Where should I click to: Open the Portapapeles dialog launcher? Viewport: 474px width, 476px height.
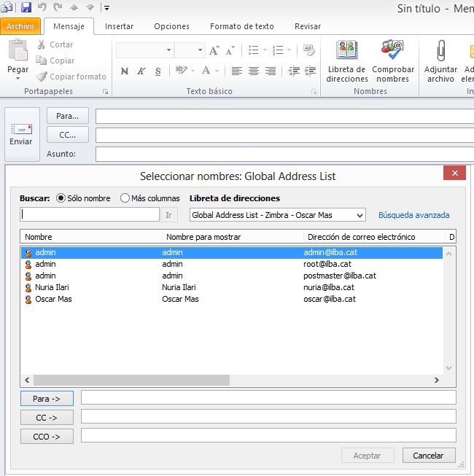point(105,92)
